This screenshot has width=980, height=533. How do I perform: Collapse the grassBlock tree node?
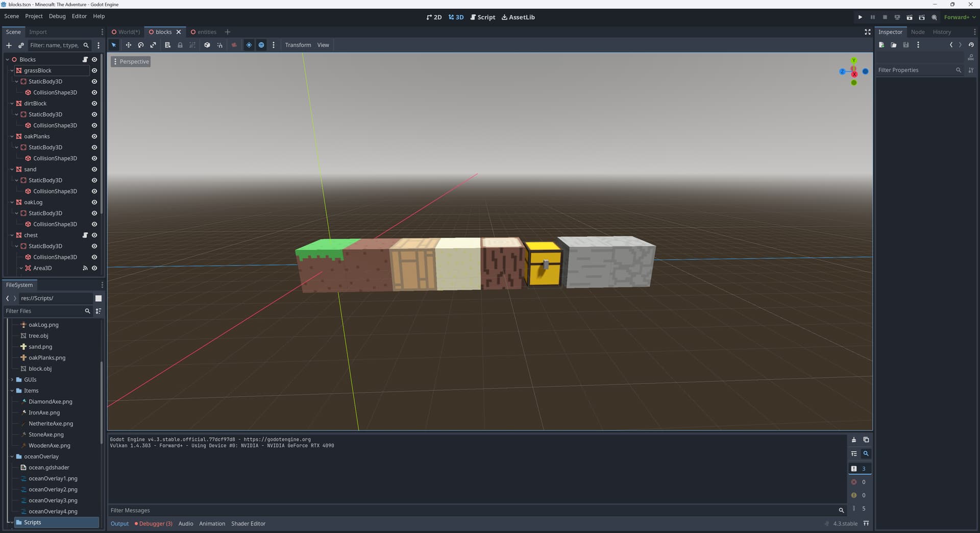coord(12,70)
